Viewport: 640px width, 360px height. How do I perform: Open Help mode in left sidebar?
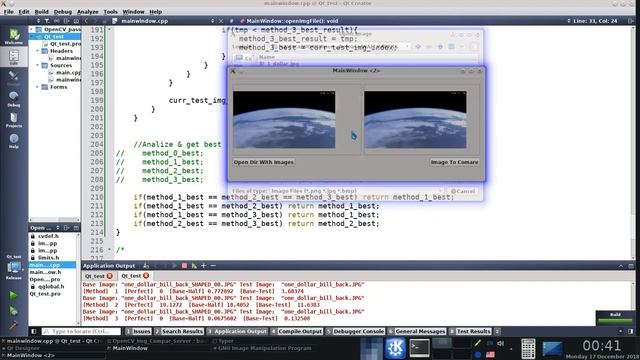click(14, 140)
